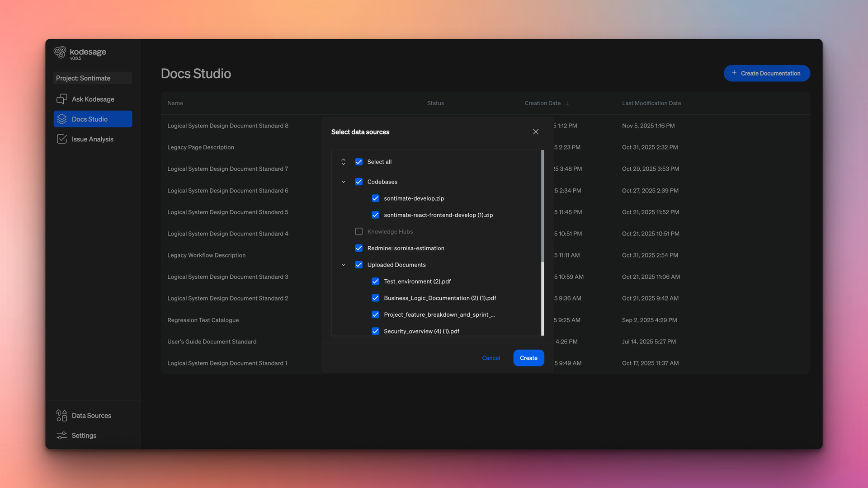Click the plus icon in Create Documentation
Screen dimensions: 868x488
coord(735,73)
